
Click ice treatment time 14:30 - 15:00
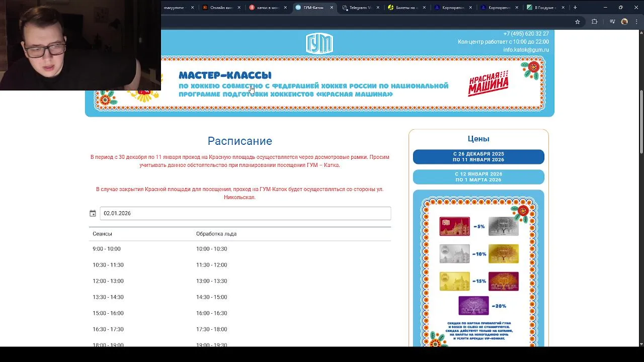pos(212,297)
